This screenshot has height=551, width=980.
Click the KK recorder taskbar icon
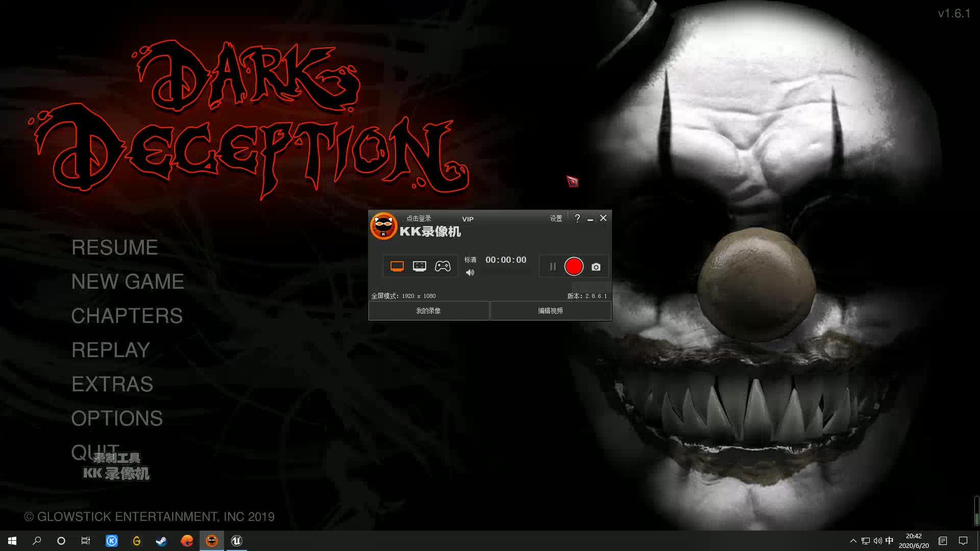coord(212,541)
